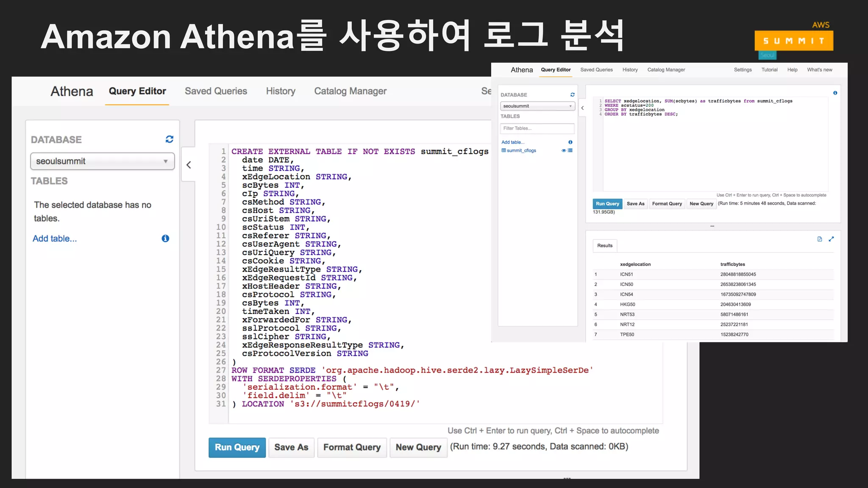This screenshot has height=488, width=868.
Task: Click the info icon at editor's top-right in small window
Action: pyautogui.click(x=835, y=93)
